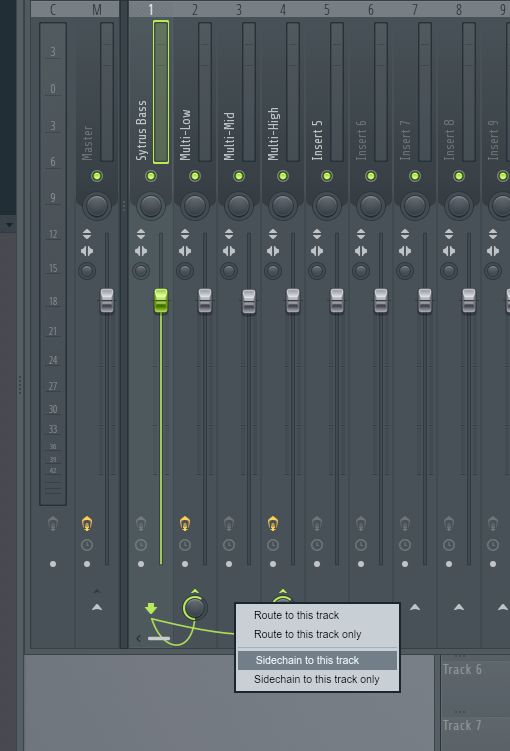Mute the Insert 5 track
This screenshot has height=751, width=510.
tap(327, 176)
